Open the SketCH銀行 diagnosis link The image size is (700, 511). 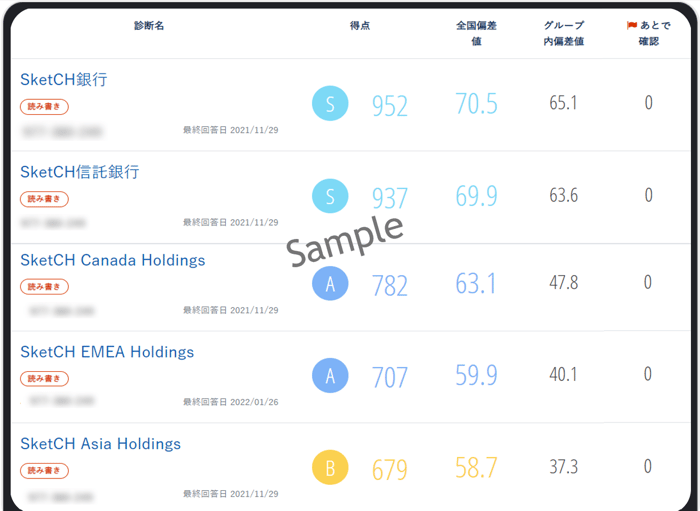point(64,79)
